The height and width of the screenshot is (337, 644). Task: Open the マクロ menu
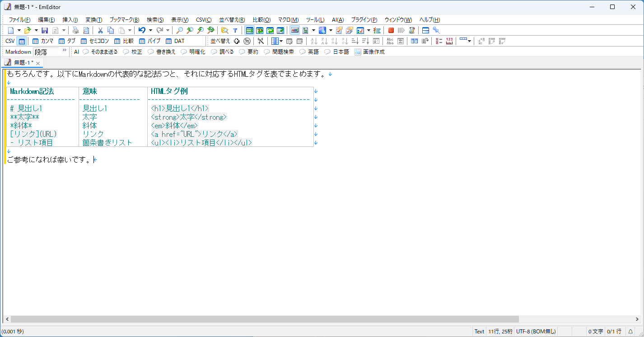pyautogui.click(x=288, y=20)
